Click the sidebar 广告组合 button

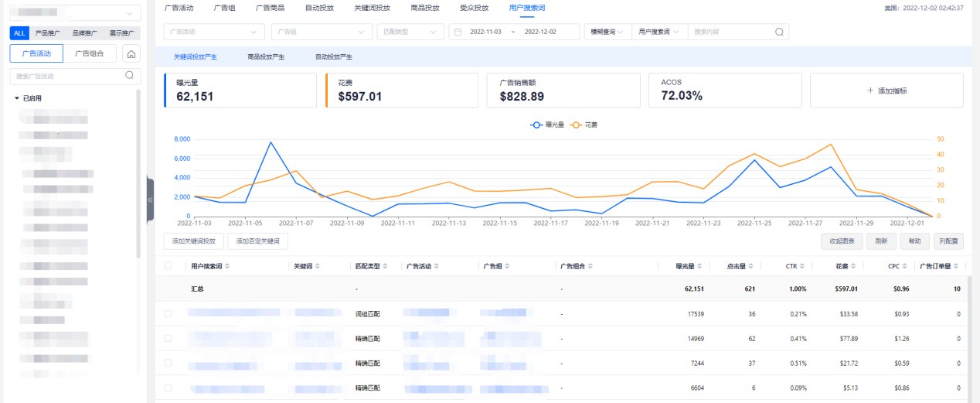tap(90, 53)
